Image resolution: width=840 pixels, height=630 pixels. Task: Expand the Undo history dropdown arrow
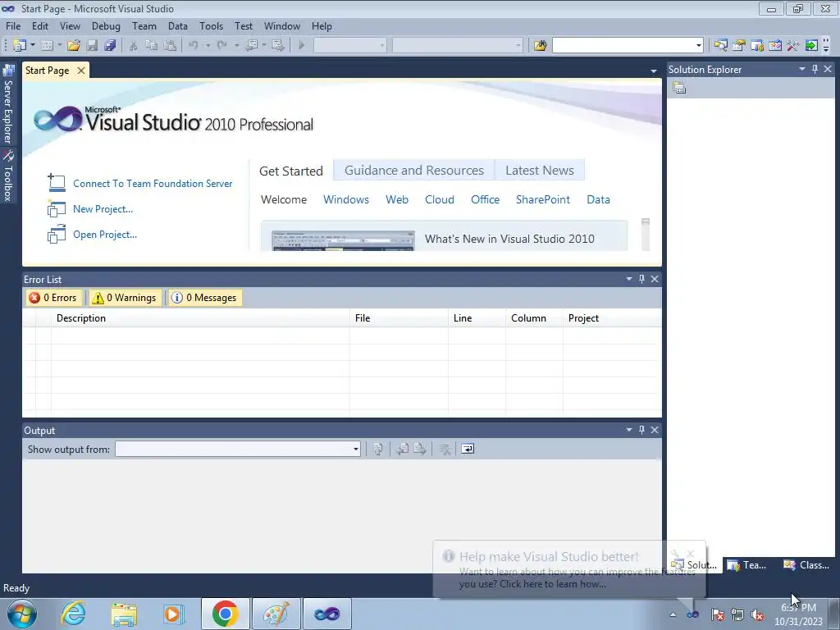(208, 46)
